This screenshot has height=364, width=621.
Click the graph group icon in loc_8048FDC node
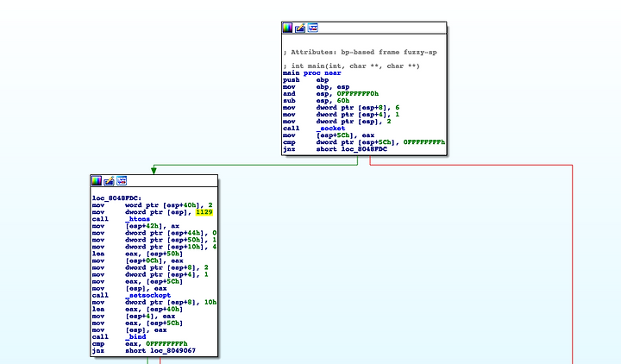[x=122, y=181]
